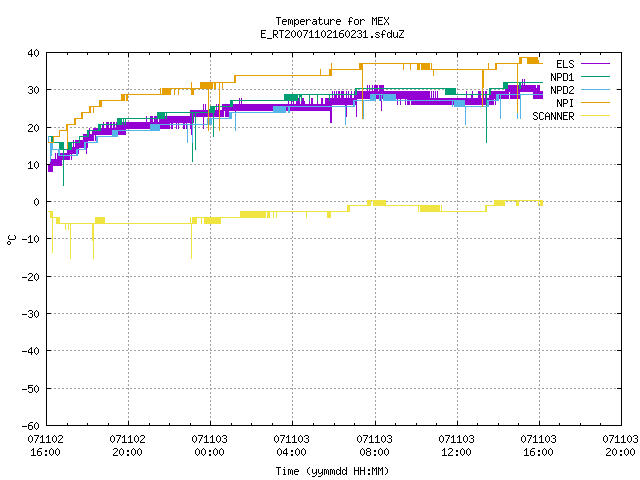Click the ELS legend label
640x480 pixels.
[565, 64]
